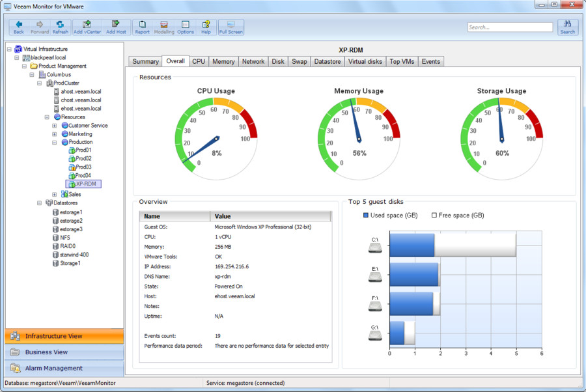The image size is (586, 392).
Task: Open the Virtual disks tab
Action: pyautogui.click(x=365, y=62)
